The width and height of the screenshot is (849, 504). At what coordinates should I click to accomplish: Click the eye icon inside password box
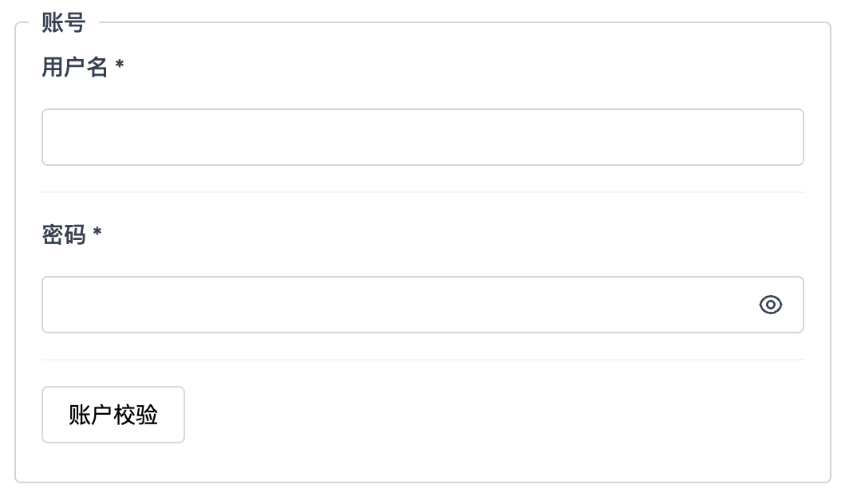[x=770, y=305]
